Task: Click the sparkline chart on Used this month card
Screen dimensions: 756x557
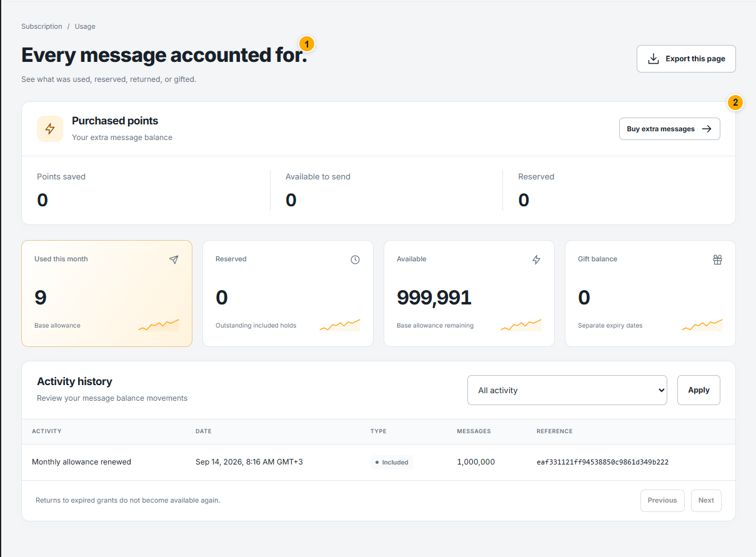Action: [159, 324]
